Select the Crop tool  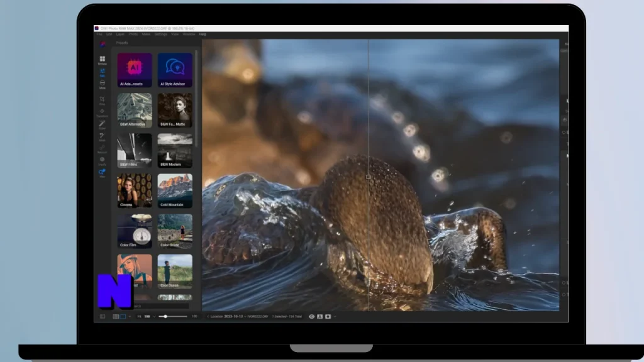coord(103,100)
